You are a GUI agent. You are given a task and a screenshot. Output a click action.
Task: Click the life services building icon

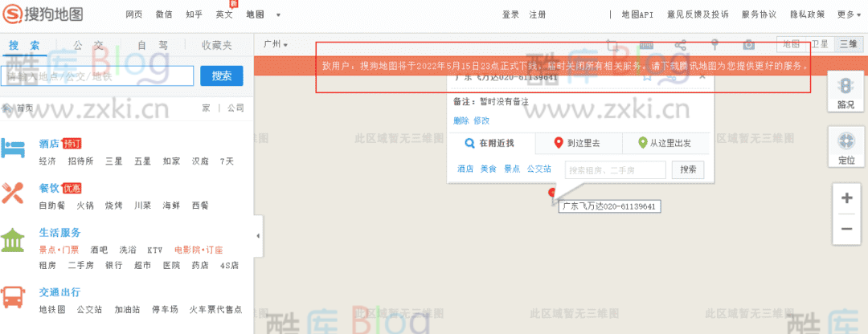click(14, 241)
